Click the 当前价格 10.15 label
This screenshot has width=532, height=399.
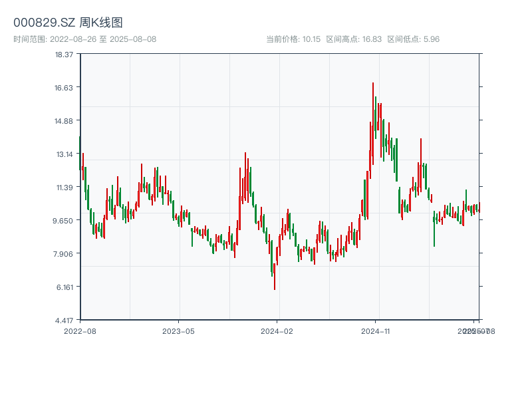(x=293, y=39)
